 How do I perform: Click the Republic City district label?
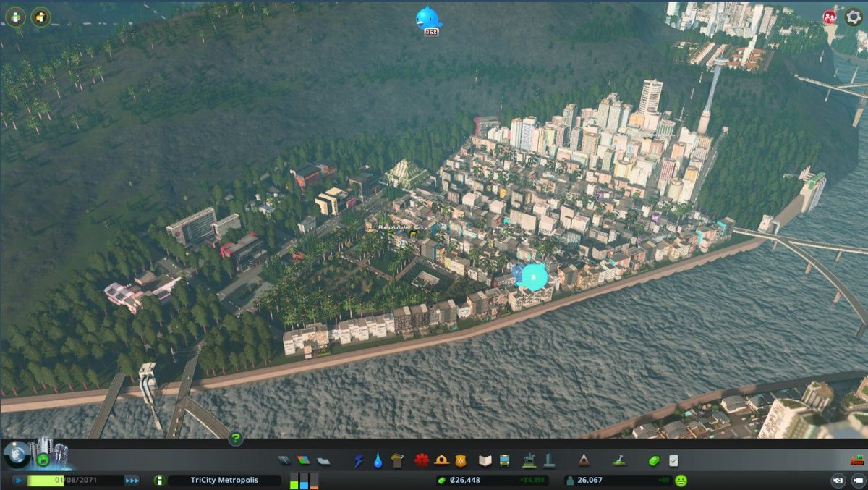(x=403, y=227)
